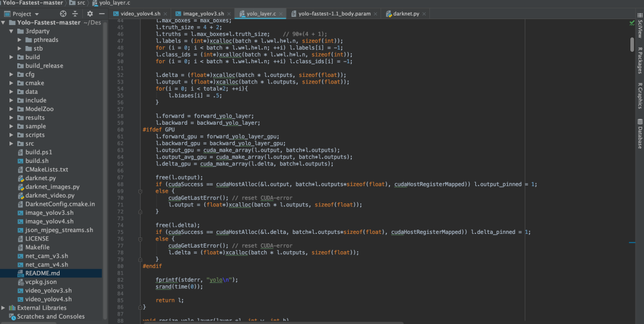The height and width of the screenshot is (324, 644).
Task: Open the R Graphics tool window
Action: pos(639,96)
